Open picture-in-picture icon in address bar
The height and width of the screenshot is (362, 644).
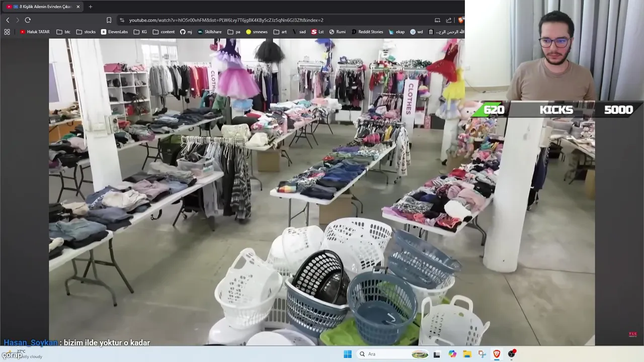437,20
